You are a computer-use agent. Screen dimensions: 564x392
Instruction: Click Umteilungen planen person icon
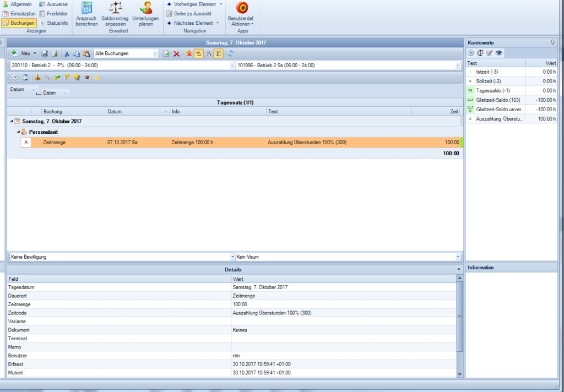[145, 8]
